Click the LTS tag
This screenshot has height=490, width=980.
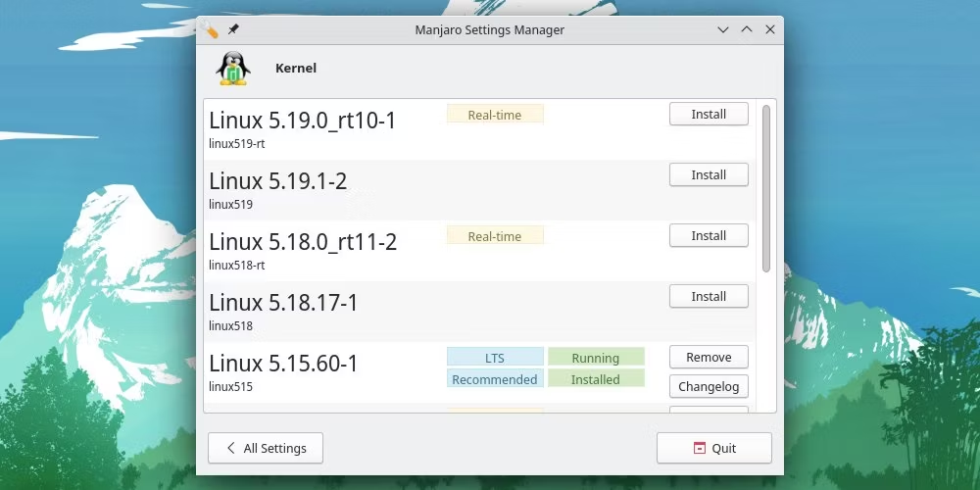(495, 357)
